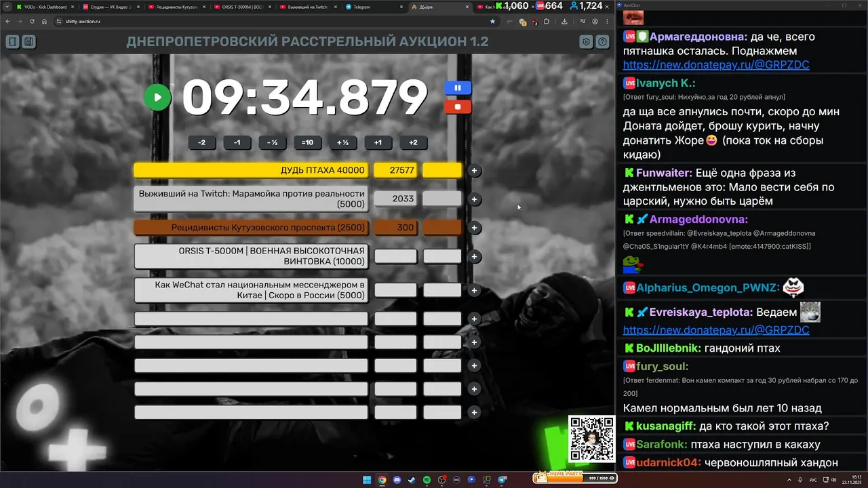Screen dimensions: 868x488
Task: Edit the ORSIS T-5000M lot name
Action: [x=251, y=256]
